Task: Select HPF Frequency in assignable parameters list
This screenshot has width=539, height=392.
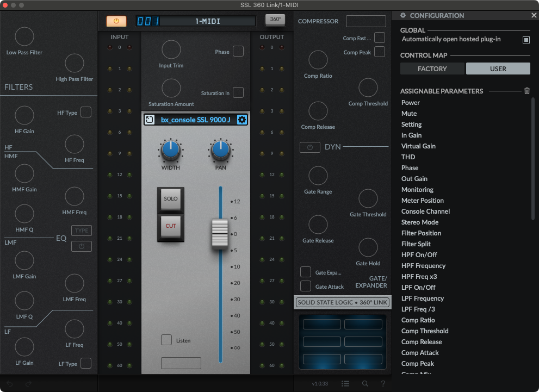Action: (423, 266)
